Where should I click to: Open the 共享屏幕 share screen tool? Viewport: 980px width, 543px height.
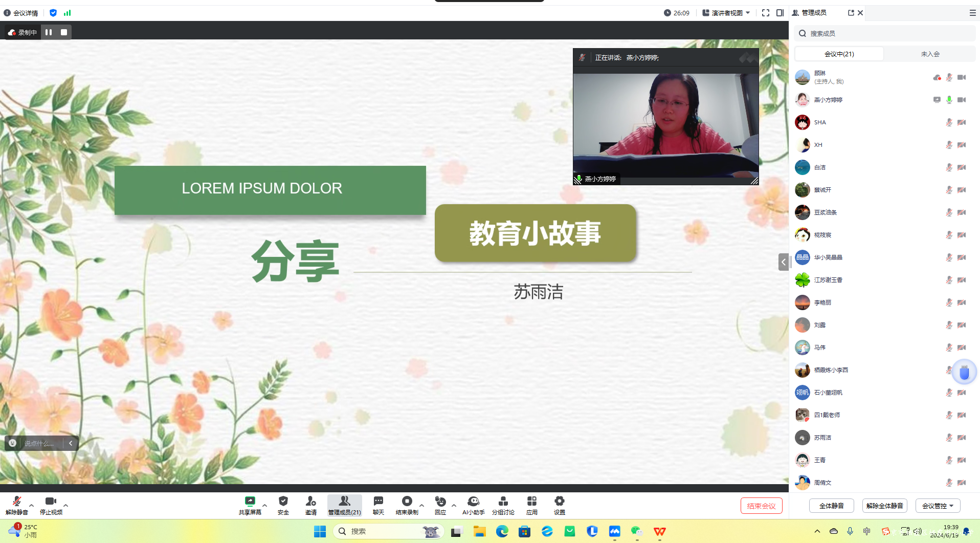click(x=250, y=505)
